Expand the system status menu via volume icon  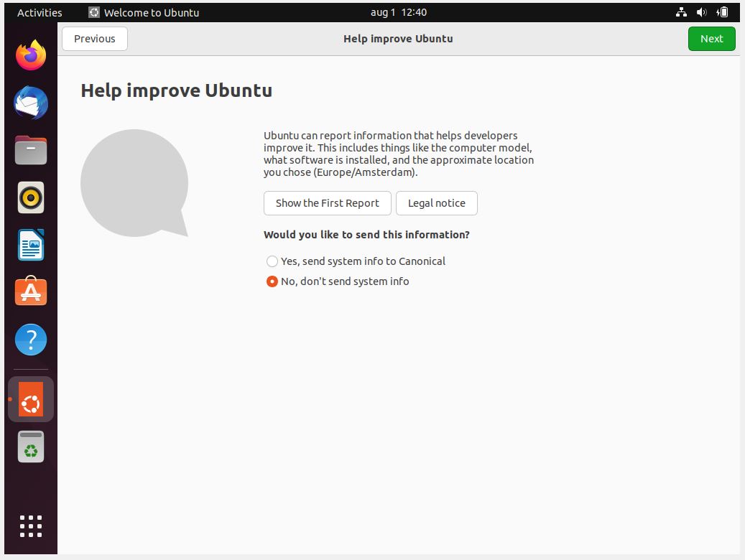(702, 12)
